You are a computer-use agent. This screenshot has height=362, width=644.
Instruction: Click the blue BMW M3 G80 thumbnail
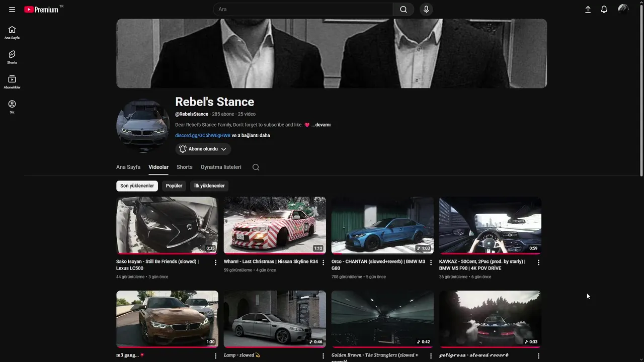click(382, 225)
